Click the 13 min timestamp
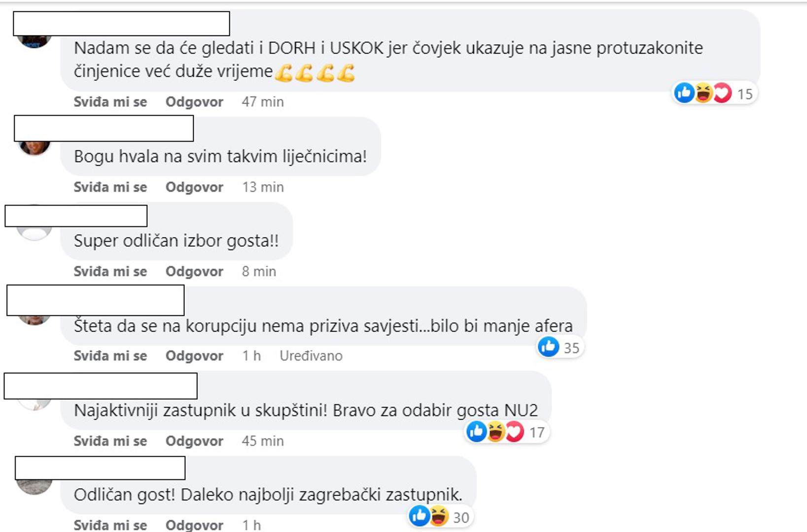Image resolution: width=807 pixels, height=532 pixels. (x=263, y=187)
